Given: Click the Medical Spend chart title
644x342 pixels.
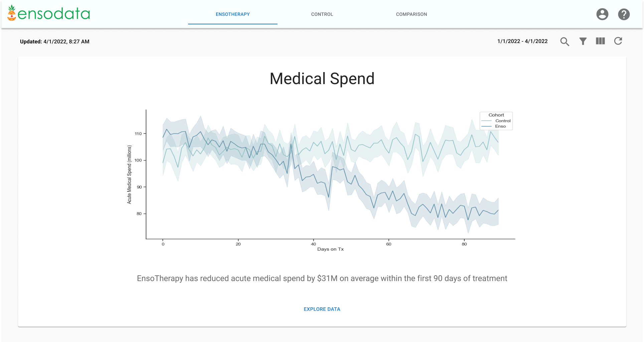Looking at the screenshot, I should [x=322, y=79].
